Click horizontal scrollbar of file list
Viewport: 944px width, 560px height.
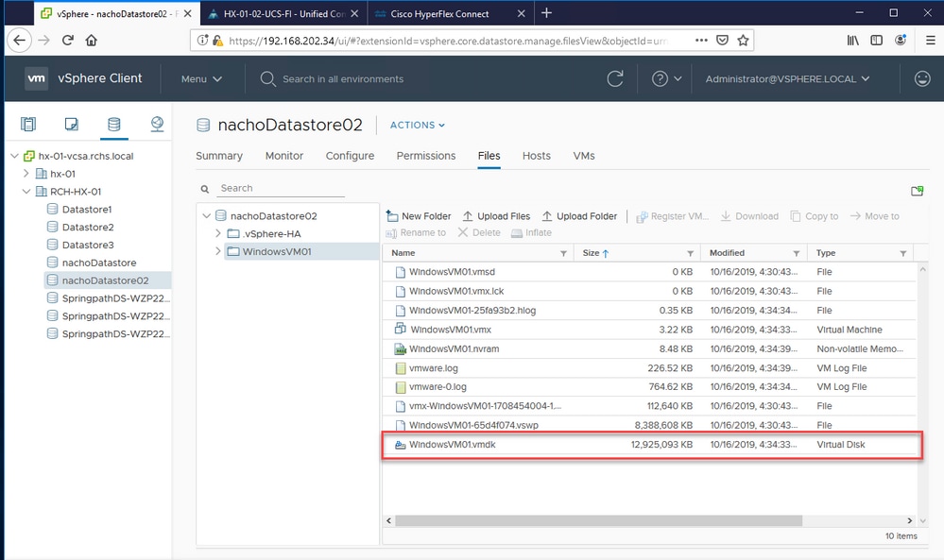(x=598, y=520)
